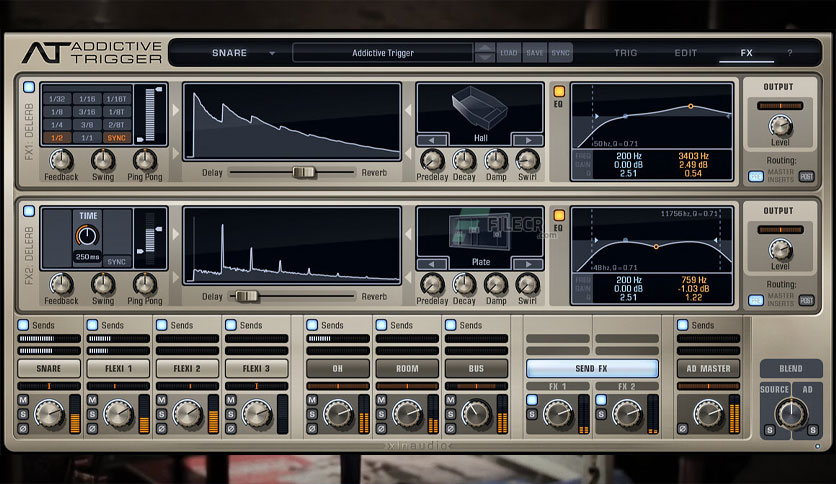This screenshot has width=836, height=484.
Task: Click the Addictive Trigger logo
Action: (92, 52)
